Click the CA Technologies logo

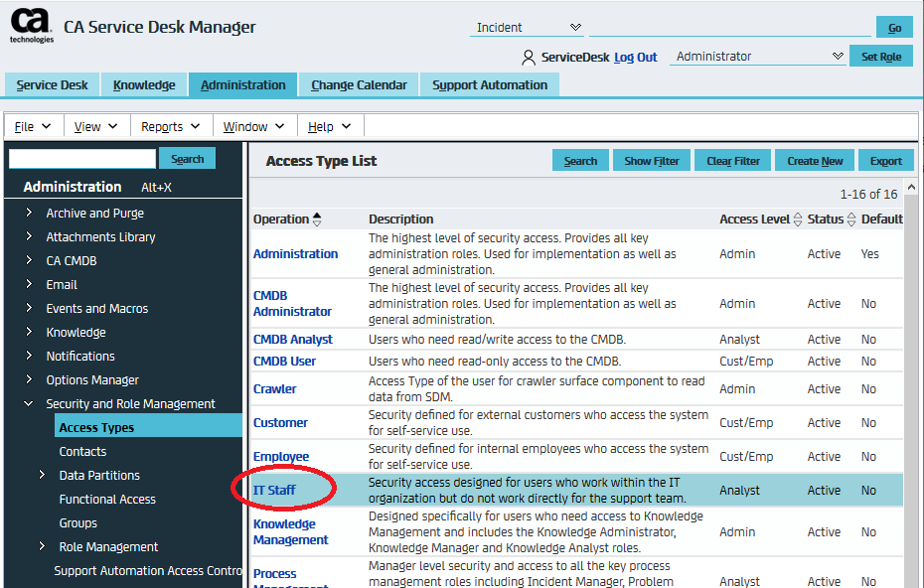[x=31, y=26]
